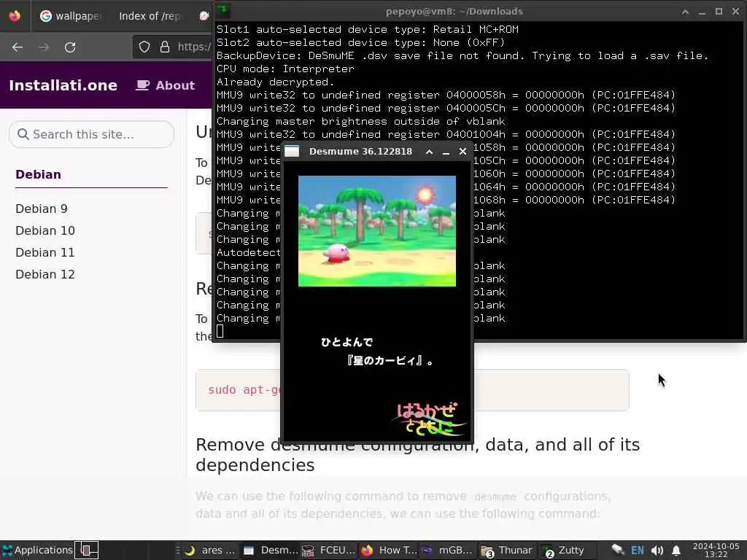Click the Firefox view icon

point(15,16)
